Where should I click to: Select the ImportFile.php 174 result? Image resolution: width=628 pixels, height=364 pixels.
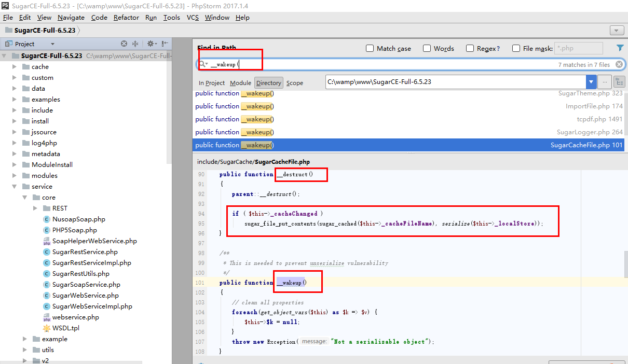[x=409, y=106]
